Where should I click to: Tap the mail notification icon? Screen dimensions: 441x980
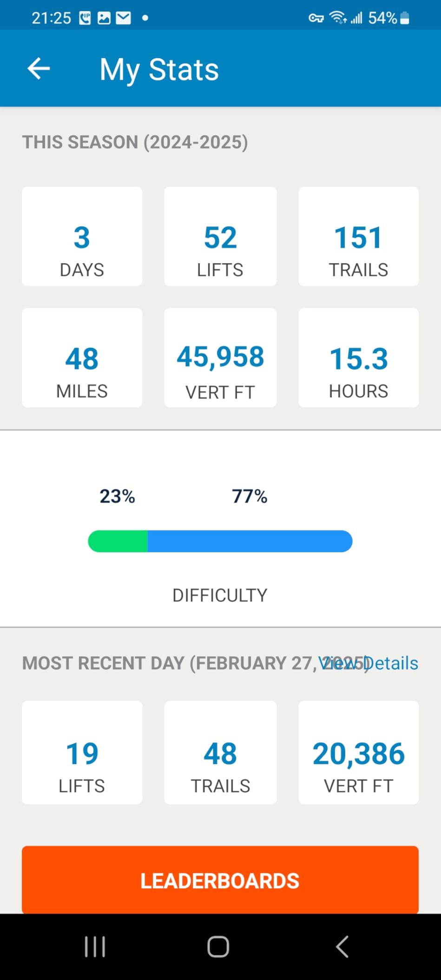tap(123, 18)
